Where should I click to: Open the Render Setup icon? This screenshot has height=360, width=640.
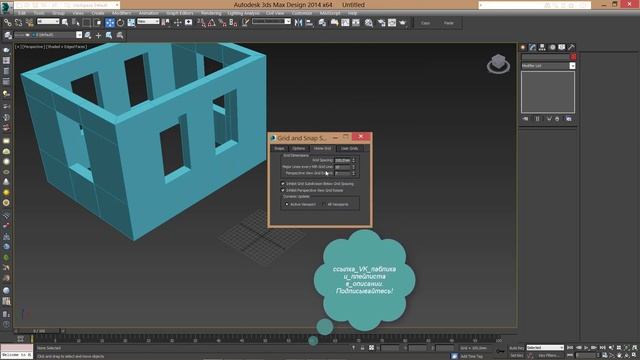[381, 23]
